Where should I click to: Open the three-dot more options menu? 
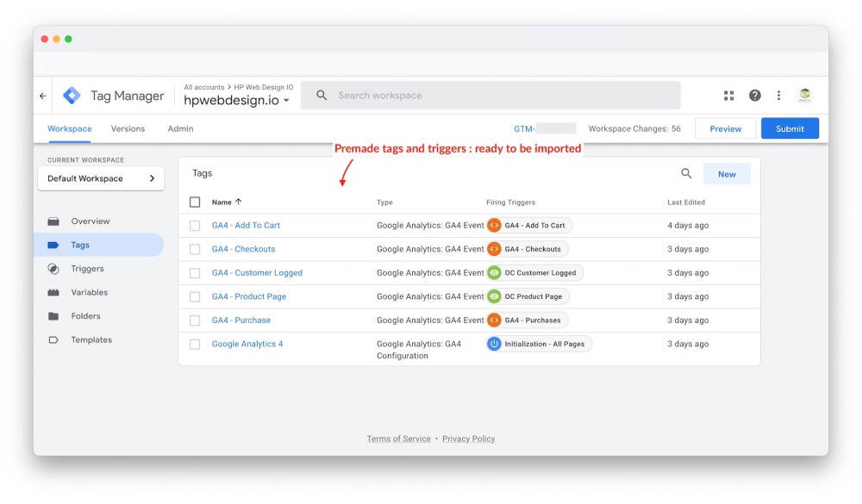coord(778,96)
